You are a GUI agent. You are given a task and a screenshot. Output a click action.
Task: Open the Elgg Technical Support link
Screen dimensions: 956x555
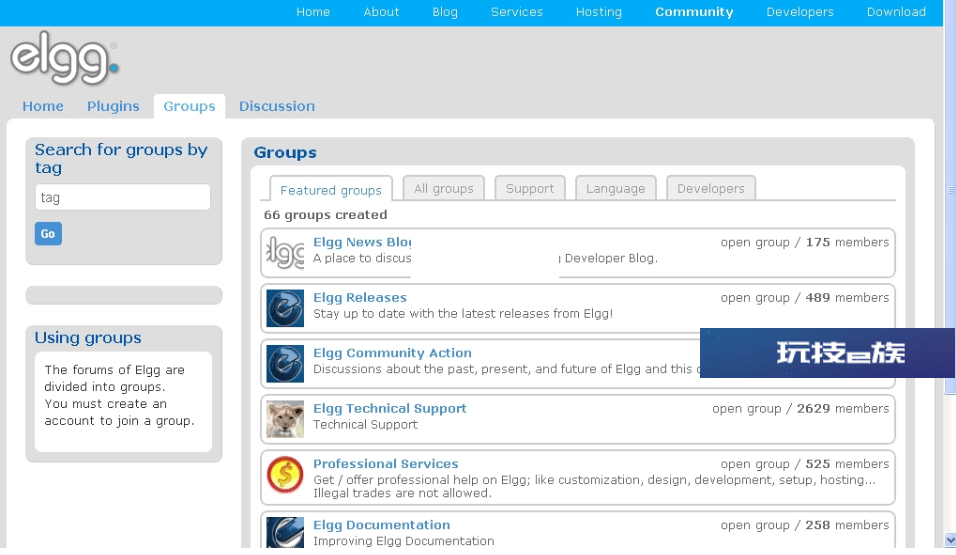point(390,409)
